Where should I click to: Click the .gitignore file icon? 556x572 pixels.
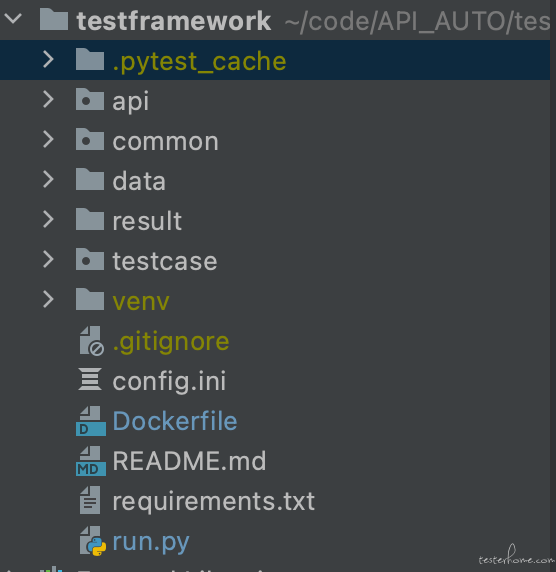(92, 341)
